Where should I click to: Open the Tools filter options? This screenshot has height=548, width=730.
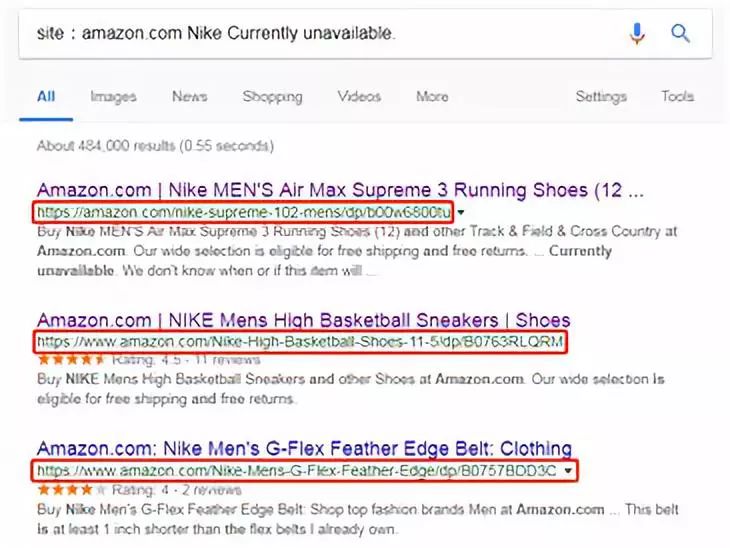pyautogui.click(x=677, y=96)
